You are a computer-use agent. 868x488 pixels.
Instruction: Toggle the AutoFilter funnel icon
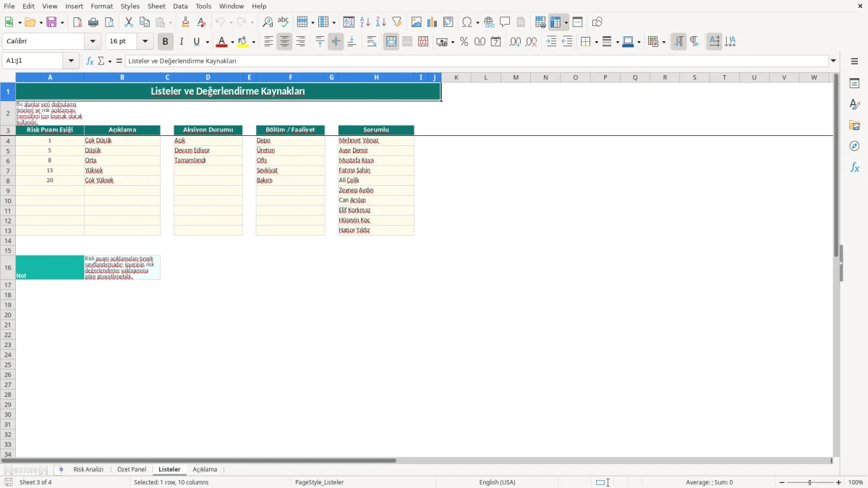tap(397, 22)
